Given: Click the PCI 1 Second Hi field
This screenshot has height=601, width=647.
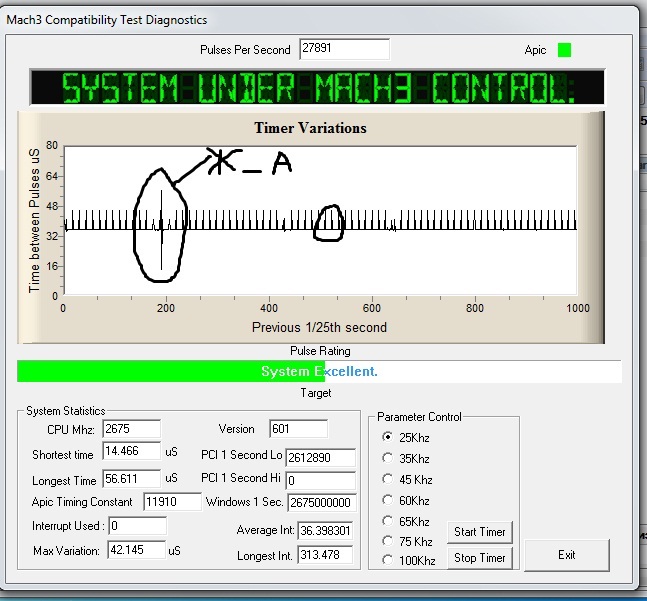Looking at the screenshot, I should [320, 481].
